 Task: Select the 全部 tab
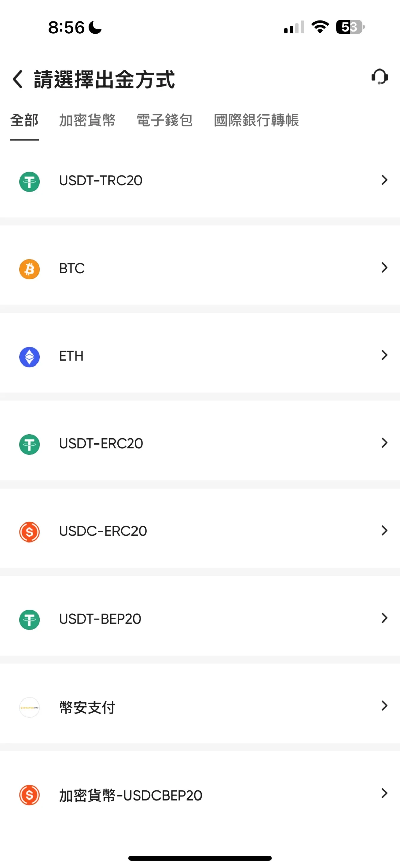24,120
